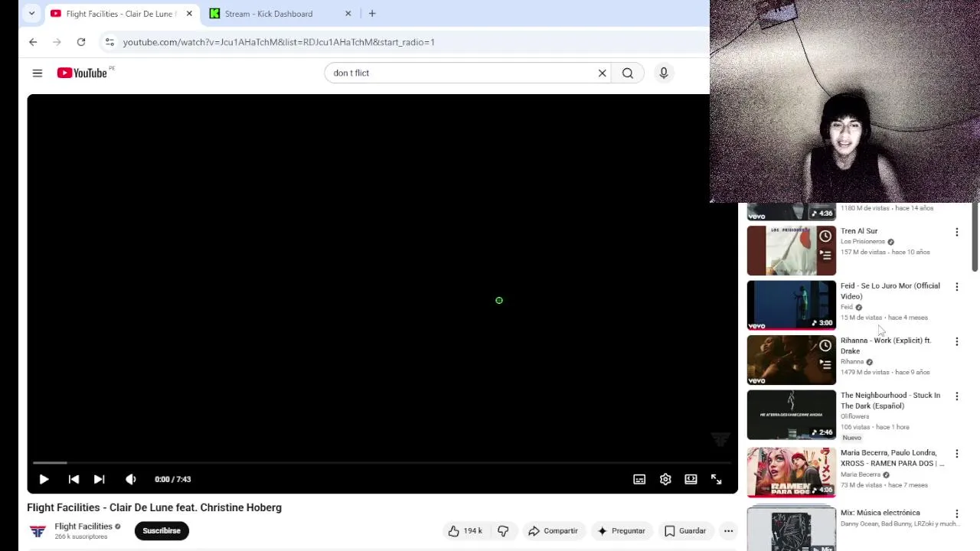This screenshot has height=551, width=980.
Task: Close the Flight Facilities tab
Action: [189, 14]
